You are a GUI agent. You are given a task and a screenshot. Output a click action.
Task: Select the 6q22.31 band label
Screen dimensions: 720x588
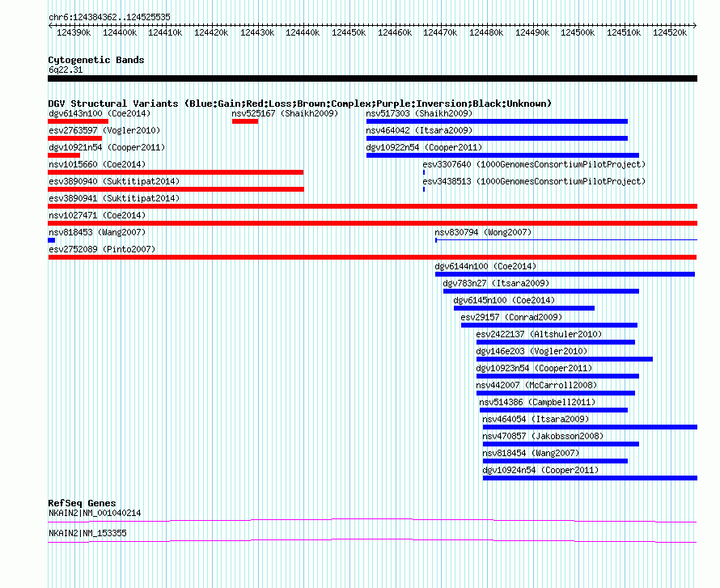click(66, 70)
